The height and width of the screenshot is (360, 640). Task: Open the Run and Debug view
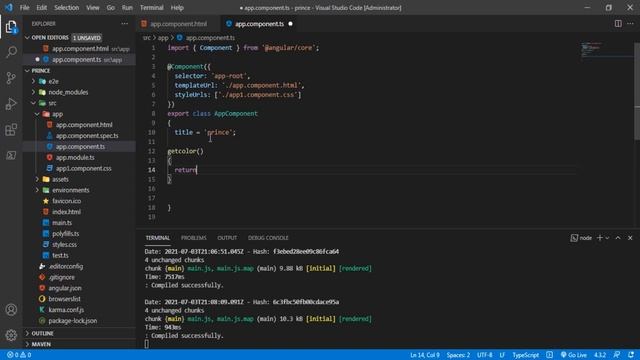click(x=11, y=104)
